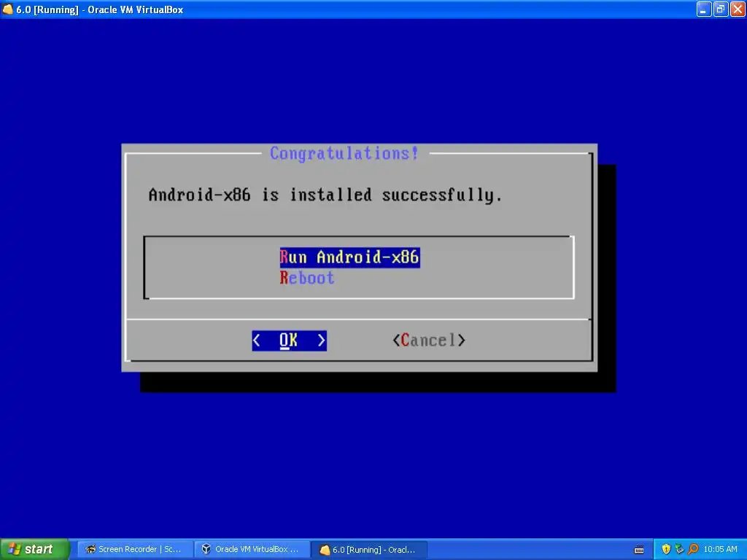The height and width of the screenshot is (560, 747).
Task: Switch to Oracle VM VirtualBox Manager taskbar item
Action: click(252, 549)
